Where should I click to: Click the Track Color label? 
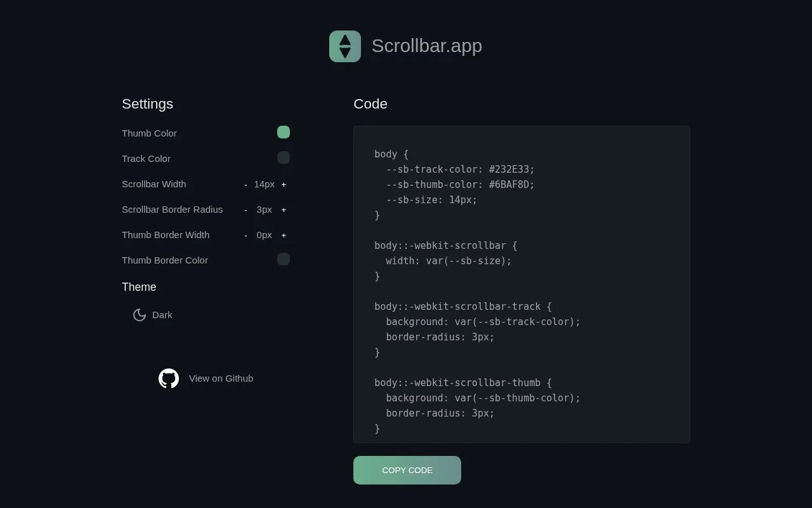click(146, 159)
